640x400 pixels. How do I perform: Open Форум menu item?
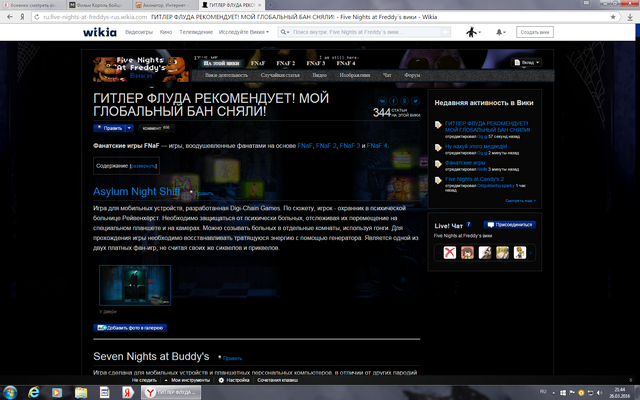click(x=412, y=75)
